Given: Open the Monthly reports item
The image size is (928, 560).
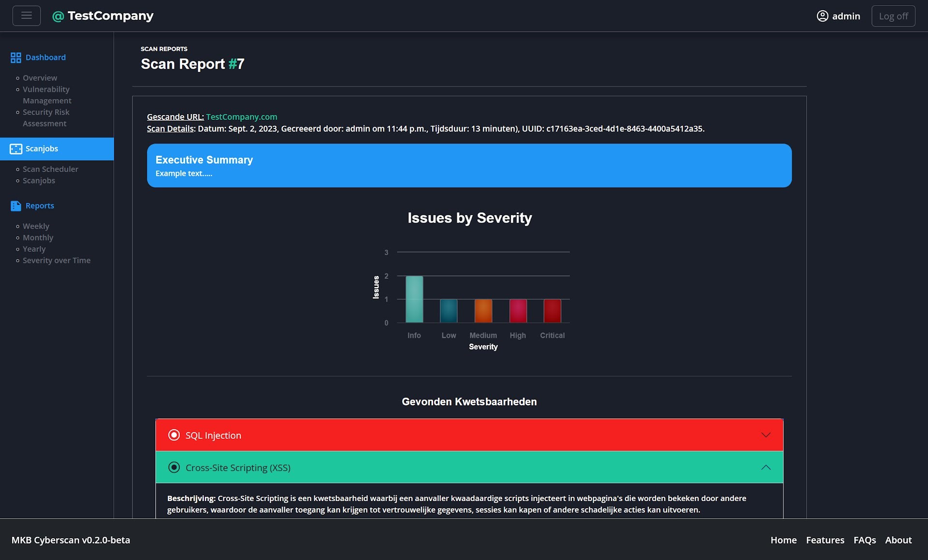Looking at the screenshot, I should click(38, 238).
